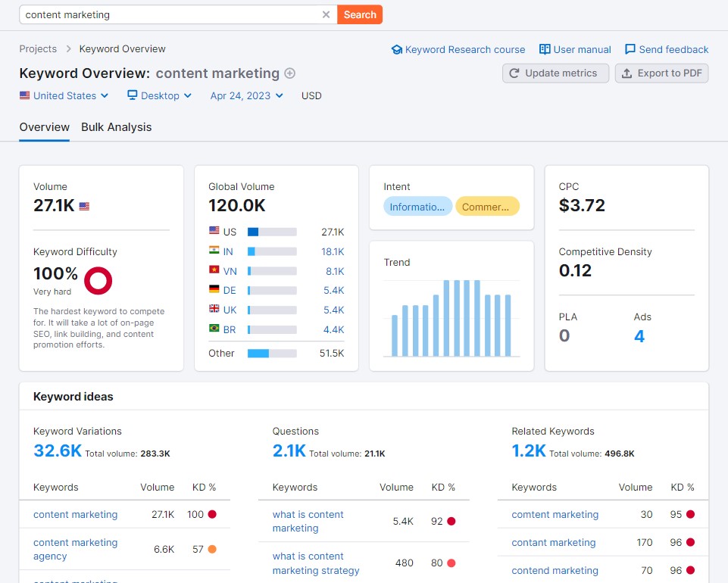The image size is (728, 583).
Task: Switch to the Bulk Analysis tab
Action: (x=117, y=127)
